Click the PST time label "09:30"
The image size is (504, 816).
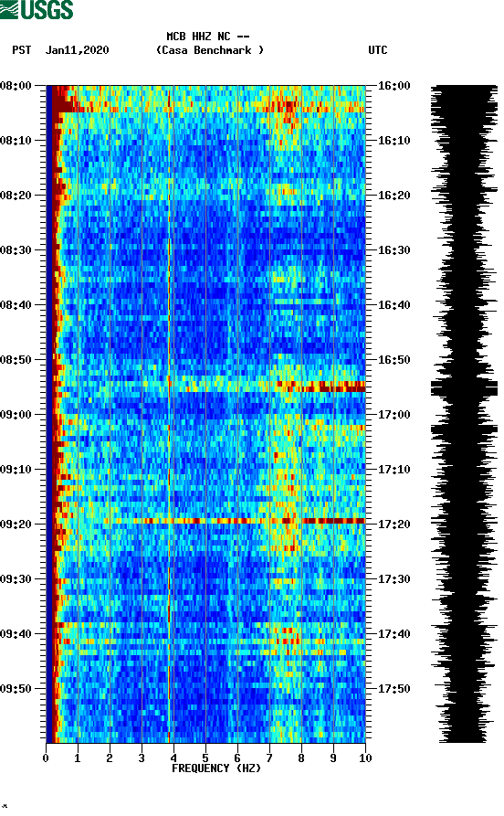pyautogui.click(x=16, y=579)
